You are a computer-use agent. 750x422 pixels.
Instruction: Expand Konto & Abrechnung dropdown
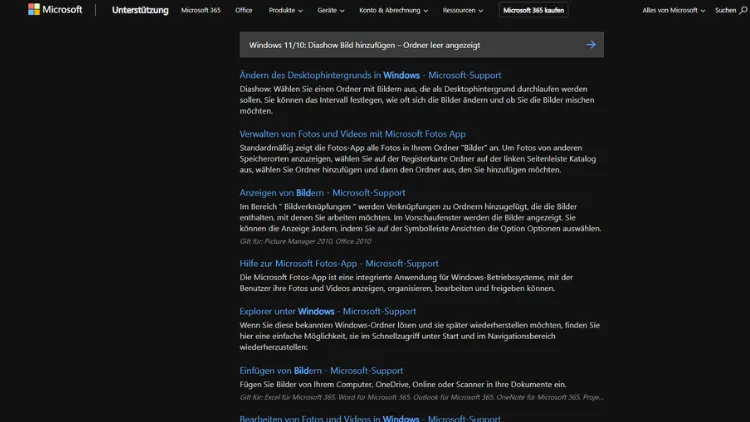pyautogui.click(x=393, y=10)
